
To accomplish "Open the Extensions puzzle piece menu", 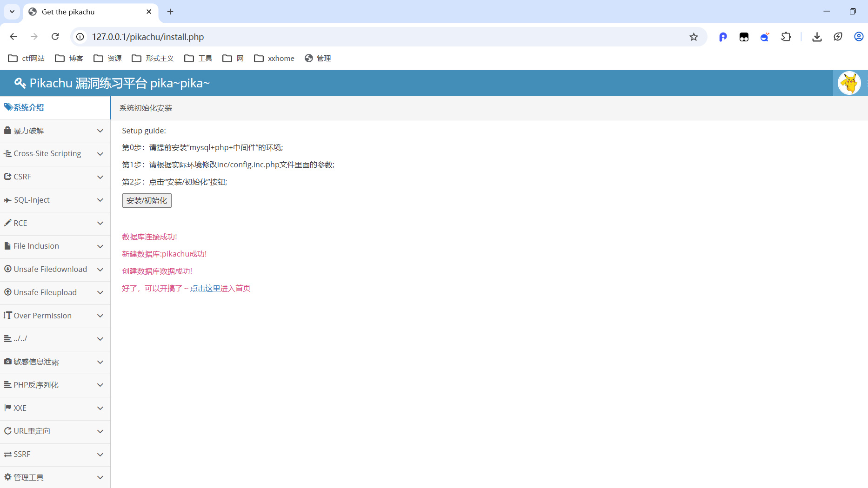I will [786, 37].
